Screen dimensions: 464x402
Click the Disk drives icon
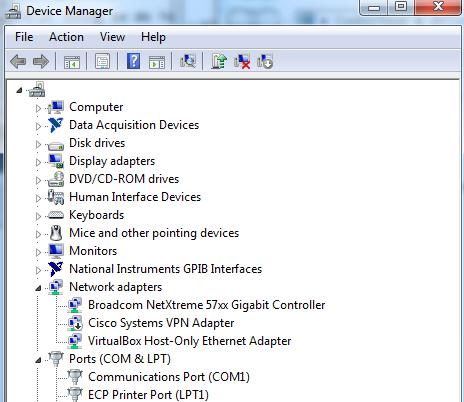[56, 146]
